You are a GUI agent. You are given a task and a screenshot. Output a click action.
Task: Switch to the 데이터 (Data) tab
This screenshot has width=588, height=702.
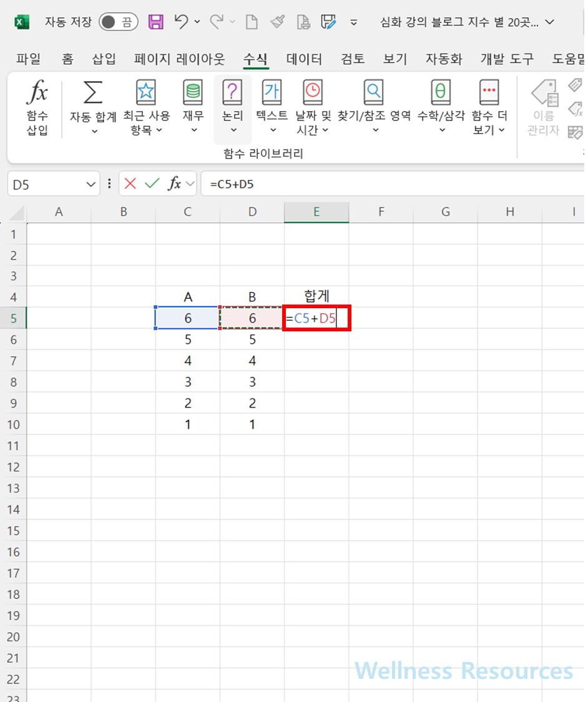point(305,59)
